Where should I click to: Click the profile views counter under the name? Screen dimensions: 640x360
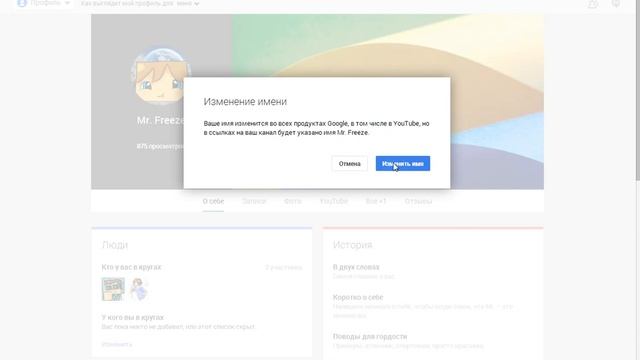point(160,146)
